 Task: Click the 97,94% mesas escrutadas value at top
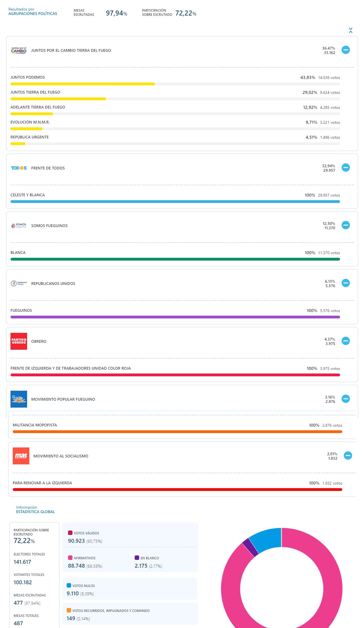tap(116, 13)
